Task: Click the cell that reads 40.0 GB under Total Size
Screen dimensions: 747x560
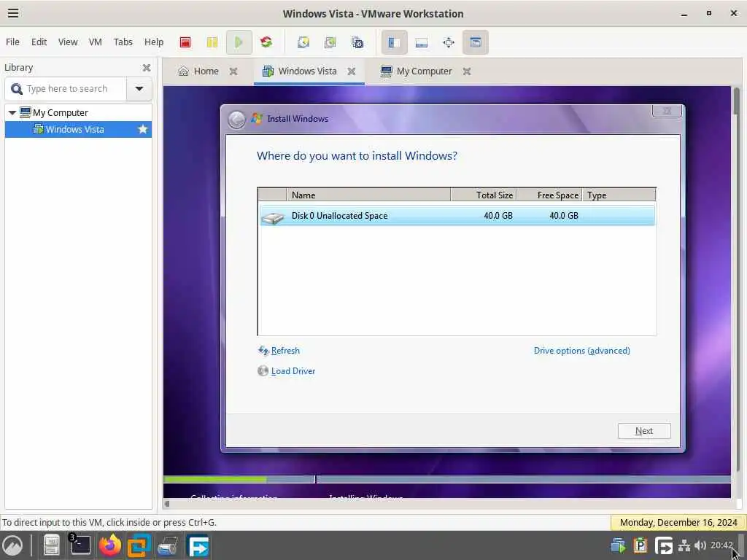Action: (x=498, y=216)
